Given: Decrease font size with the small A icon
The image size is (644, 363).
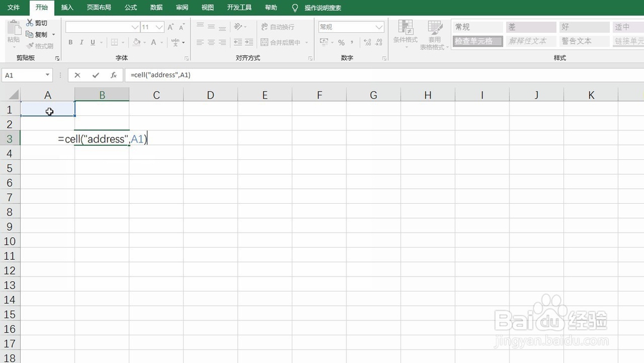Looking at the screenshot, I should pos(182,26).
